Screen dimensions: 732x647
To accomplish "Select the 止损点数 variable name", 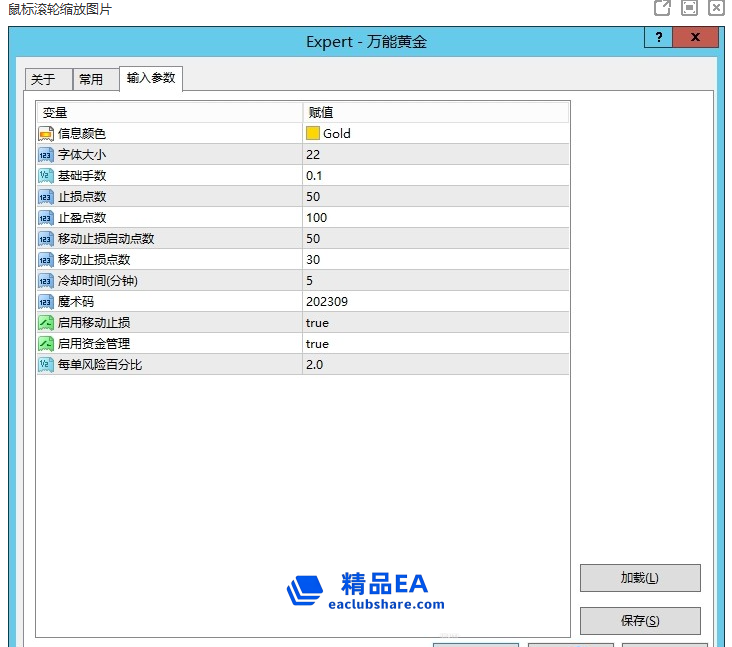I will (x=82, y=197).
